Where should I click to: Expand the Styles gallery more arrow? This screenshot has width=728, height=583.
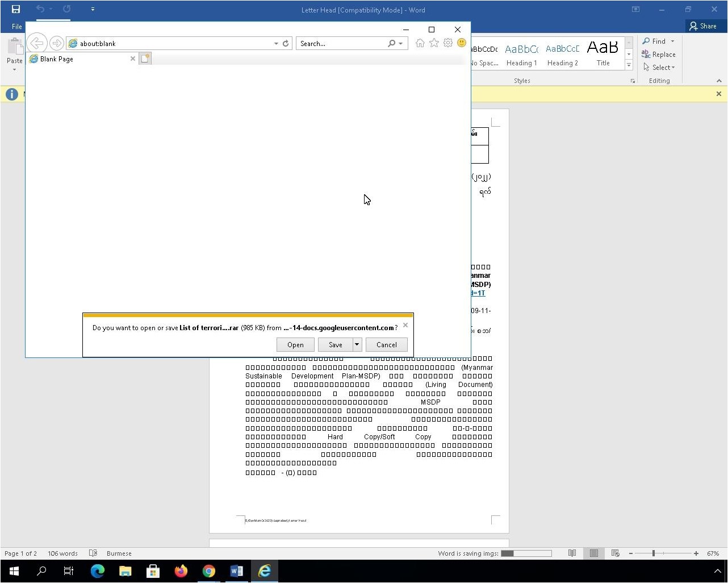point(629,65)
